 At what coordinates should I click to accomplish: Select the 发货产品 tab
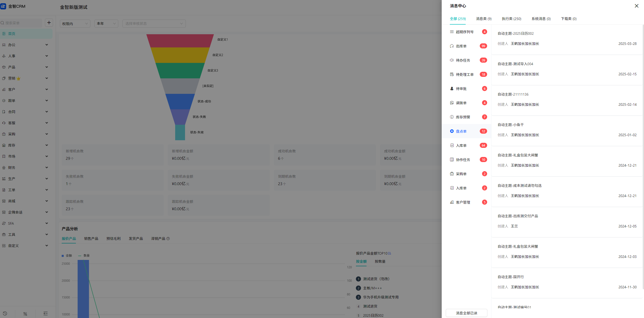(x=136, y=239)
